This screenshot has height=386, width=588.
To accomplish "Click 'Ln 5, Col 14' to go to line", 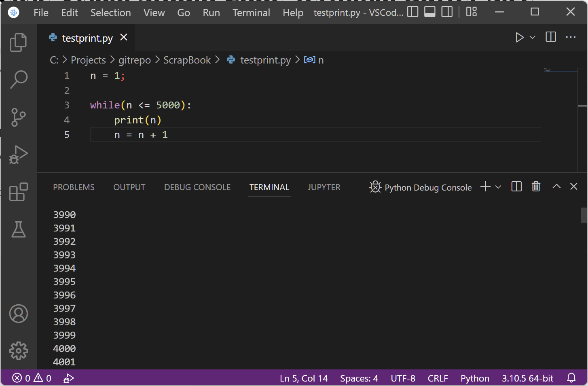I will [x=303, y=378].
